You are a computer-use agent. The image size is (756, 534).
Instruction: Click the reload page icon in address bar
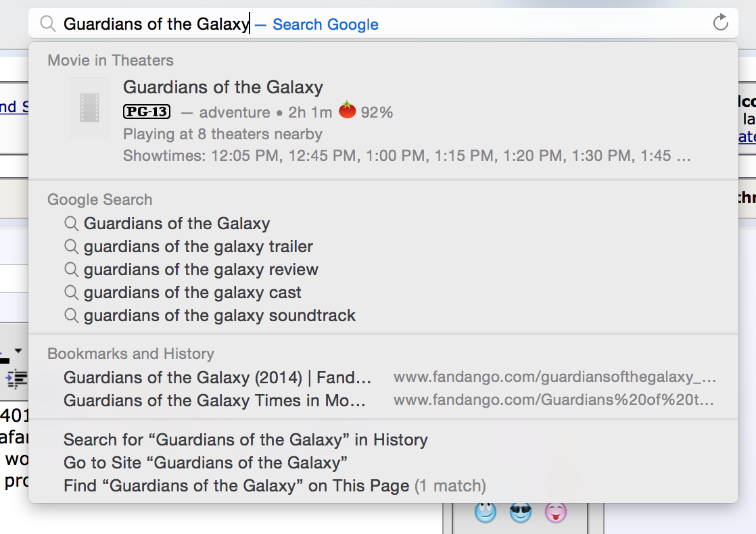(720, 22)
